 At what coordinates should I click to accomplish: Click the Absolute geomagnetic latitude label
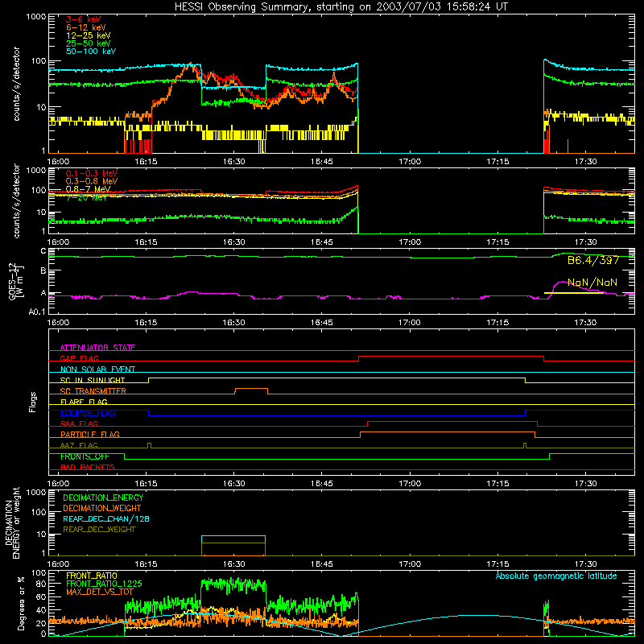(556, 576)
